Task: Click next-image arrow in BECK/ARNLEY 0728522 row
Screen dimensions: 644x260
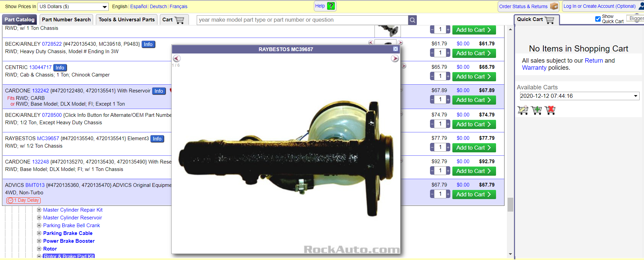Action: [400, 43]
